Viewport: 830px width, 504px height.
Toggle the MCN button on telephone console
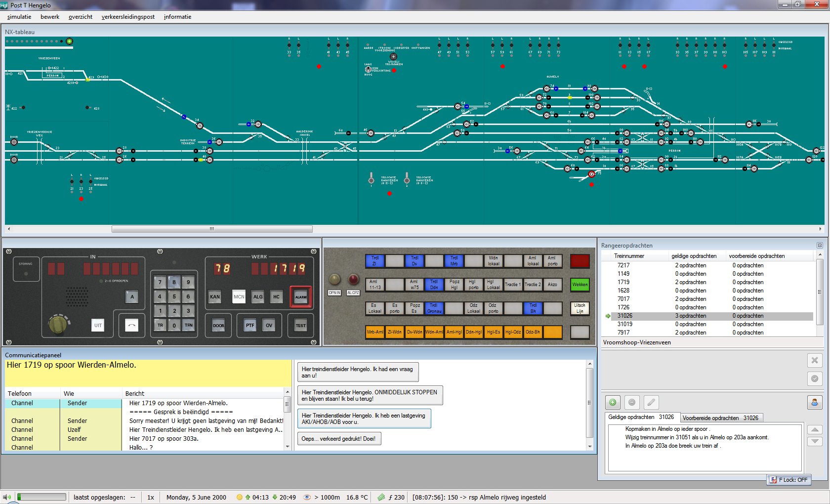pyautogui.click(x=239, y=296)
